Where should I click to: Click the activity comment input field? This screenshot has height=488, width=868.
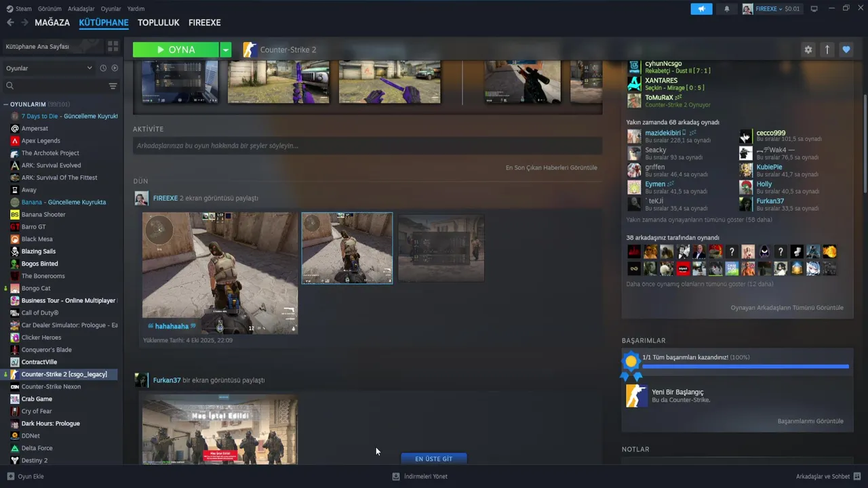(x=368, y=146)
